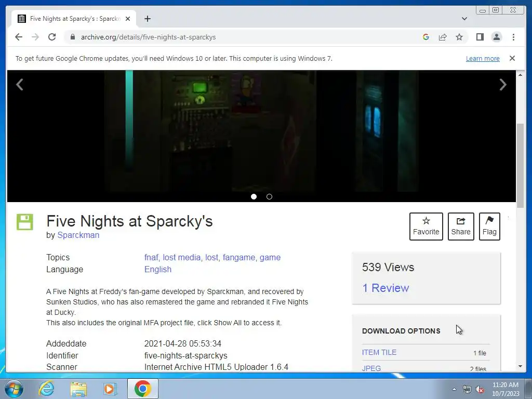Open the 1 Review link
This screenshot has height=399, width=532.
(x=385, y=288)
